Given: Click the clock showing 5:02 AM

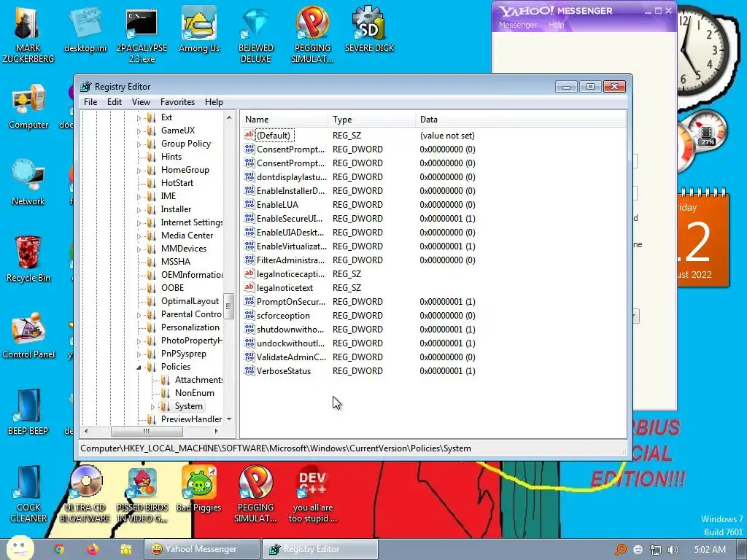Looking at the screenshot, I should pyautogui.click(x=710, y=550).
